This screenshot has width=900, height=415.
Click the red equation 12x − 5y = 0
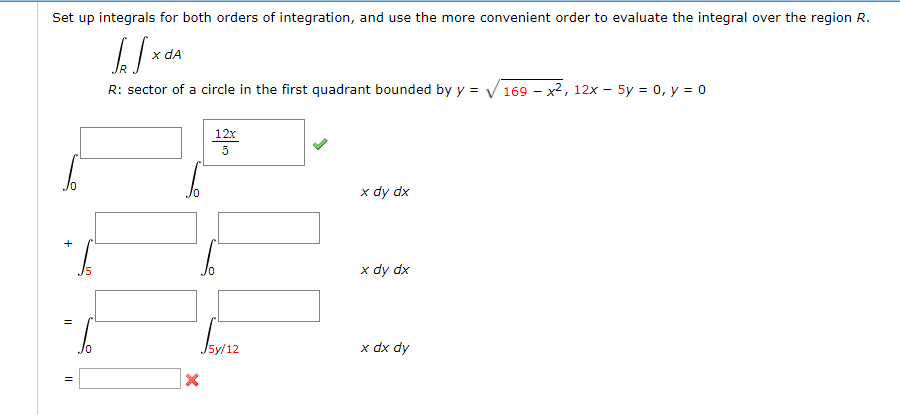pos(620,90)
